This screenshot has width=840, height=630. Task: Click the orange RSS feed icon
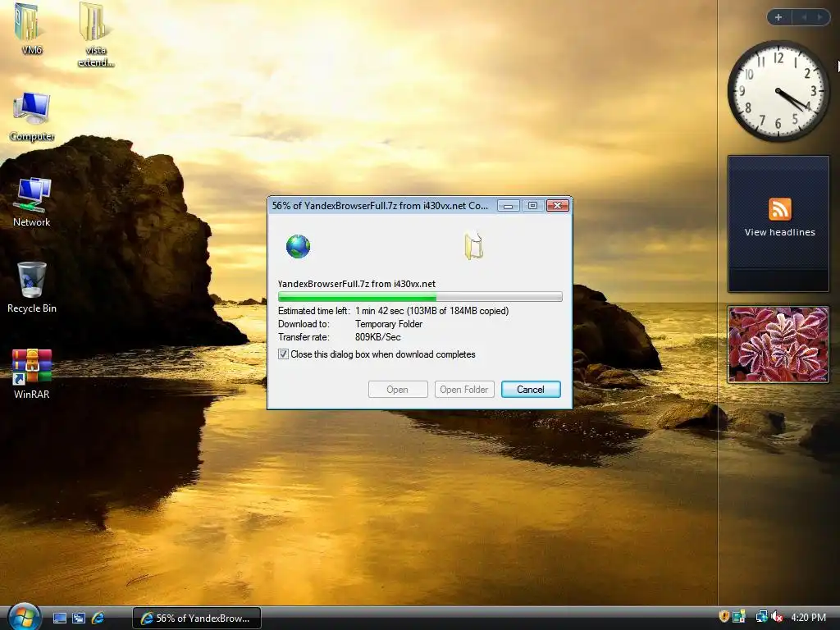[779, 209]
